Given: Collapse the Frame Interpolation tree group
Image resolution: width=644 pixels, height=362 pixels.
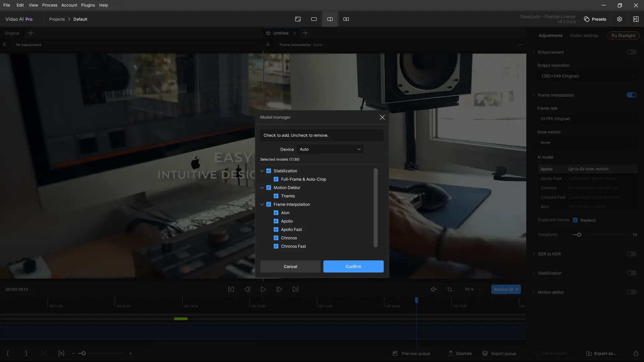Looking at the screenshot, I should tap(262, 204).
